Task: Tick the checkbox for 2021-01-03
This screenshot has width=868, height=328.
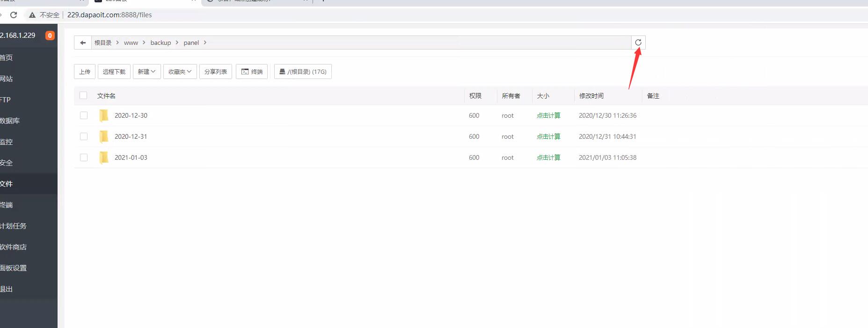Action: [84, 157]
